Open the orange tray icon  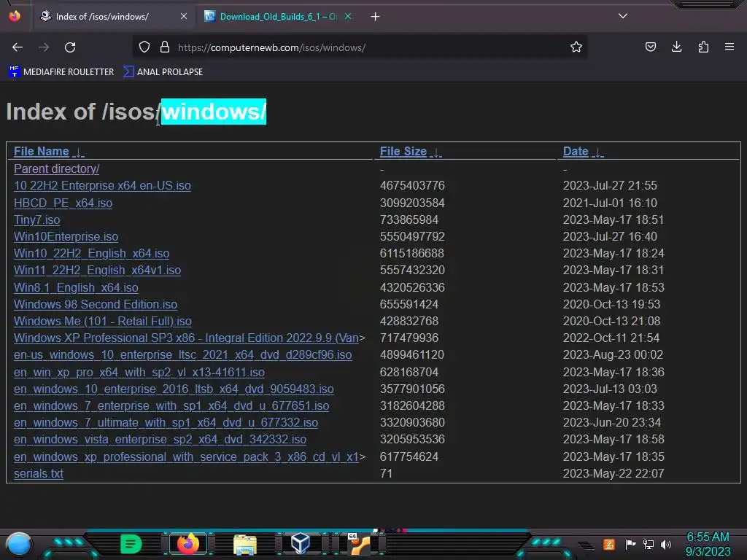click(609, 544)
